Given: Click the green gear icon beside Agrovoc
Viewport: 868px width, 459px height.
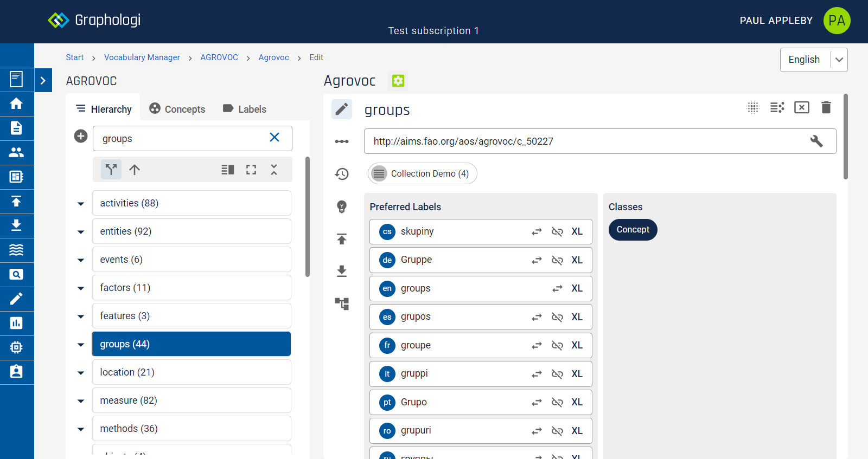Looking at the screenshot, I should (x=398, y=81).
